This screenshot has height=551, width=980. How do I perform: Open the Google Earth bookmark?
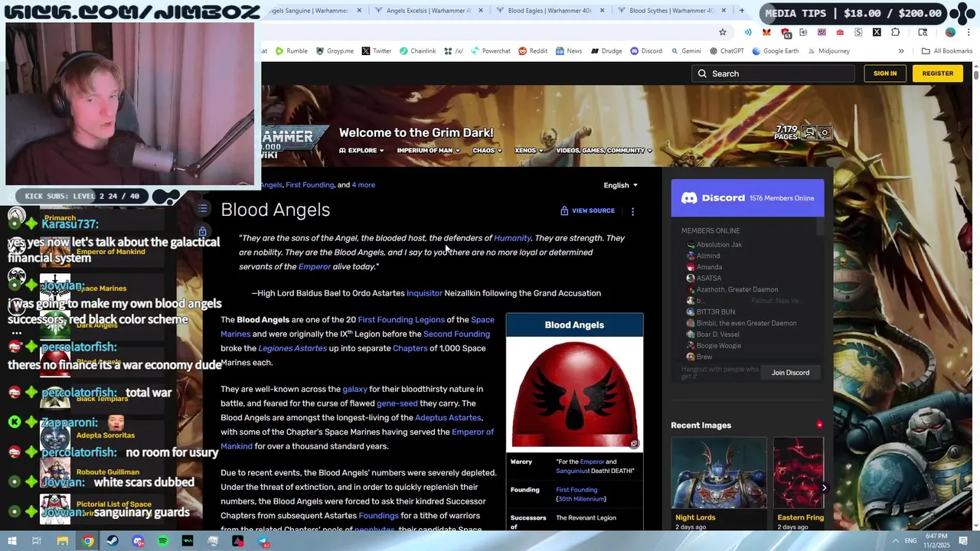[x=776, y=51]
